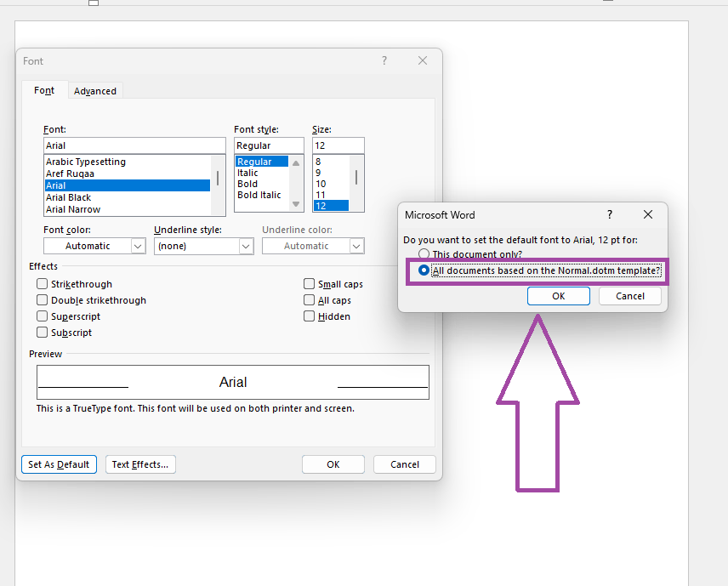Open Text Effects settings
728x586 pixels.
pos(140,464)
